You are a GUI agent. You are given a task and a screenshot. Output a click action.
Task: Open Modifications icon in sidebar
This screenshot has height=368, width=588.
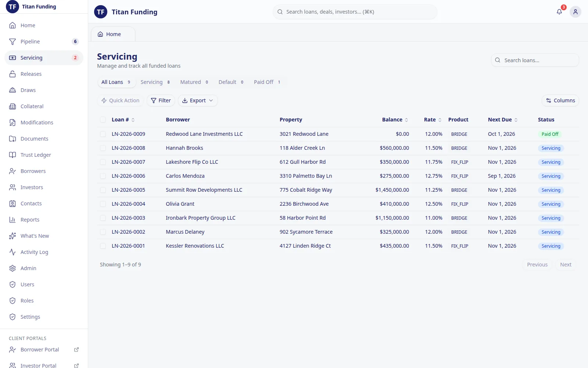[12, 123]
